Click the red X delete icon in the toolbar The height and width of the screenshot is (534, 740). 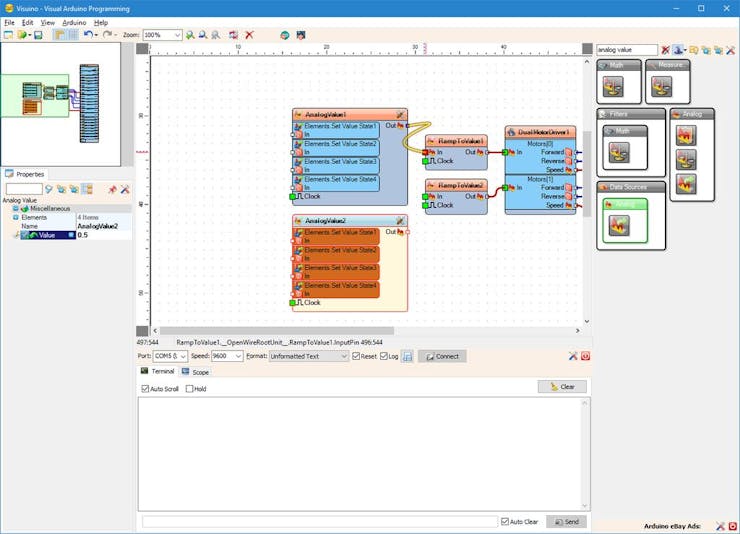click(249, 35)
